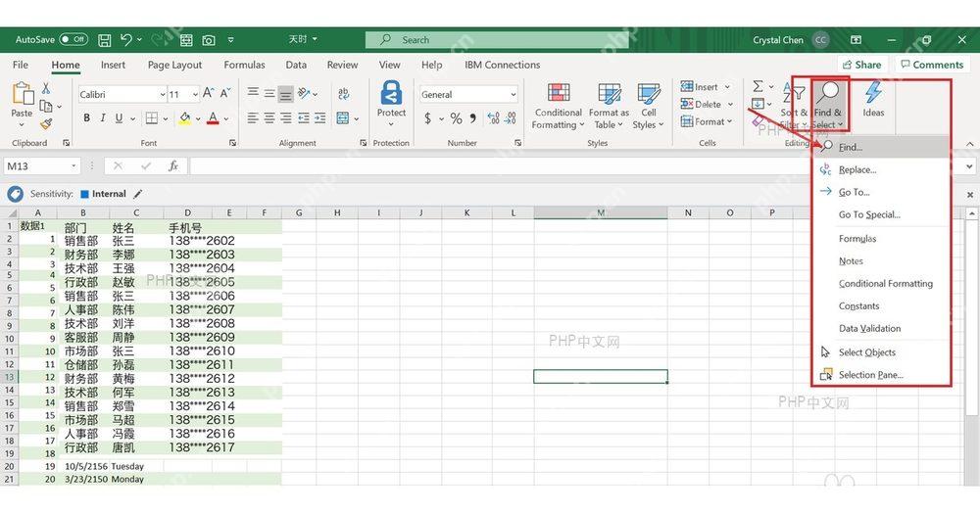This screenshot has height=514, width=980.
Task: Click the Increase Indent icon
Action: [320, 118]
